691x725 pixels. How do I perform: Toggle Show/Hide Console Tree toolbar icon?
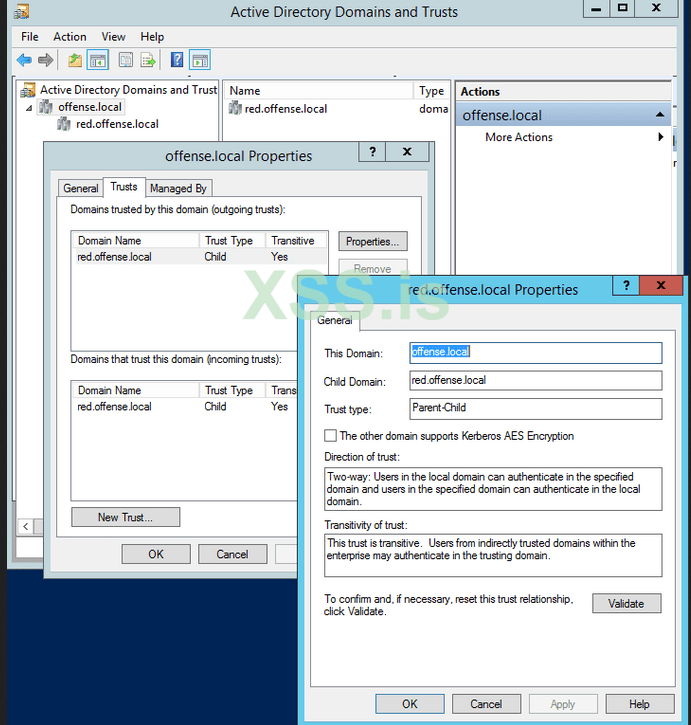click(x=98, y=60)
